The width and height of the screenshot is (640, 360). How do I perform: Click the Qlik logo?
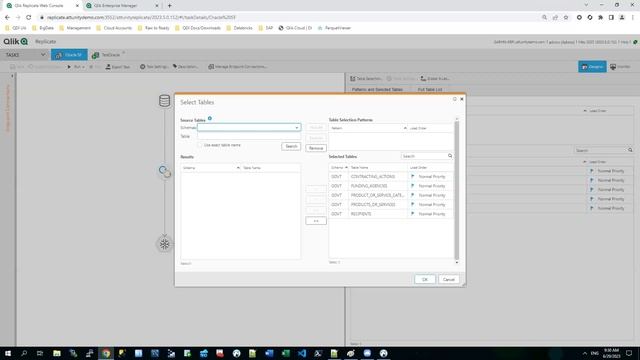pyautogui.click(x=16, y=42)
